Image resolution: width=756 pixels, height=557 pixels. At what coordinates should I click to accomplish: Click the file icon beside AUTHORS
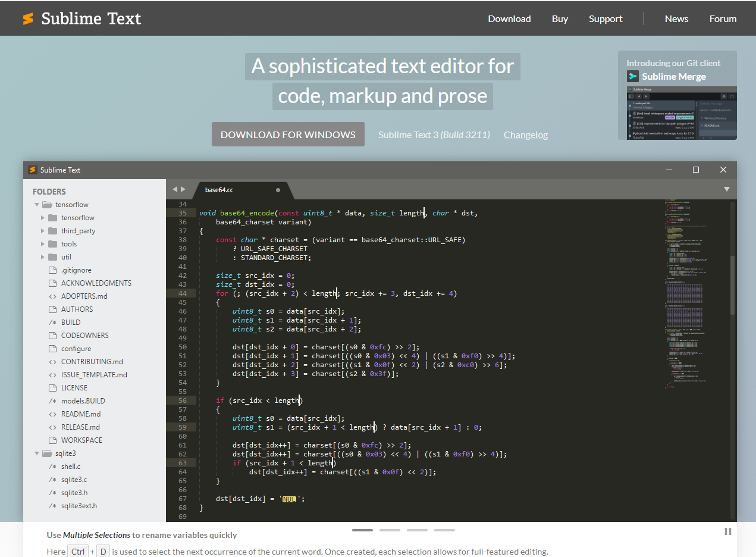[52, 309]
